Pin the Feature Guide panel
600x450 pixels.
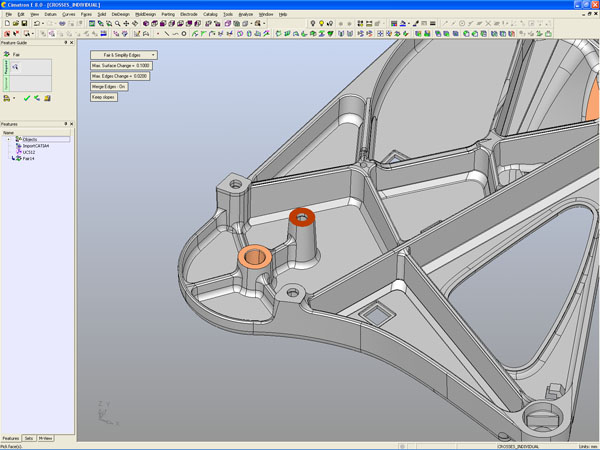pos(65,43)
